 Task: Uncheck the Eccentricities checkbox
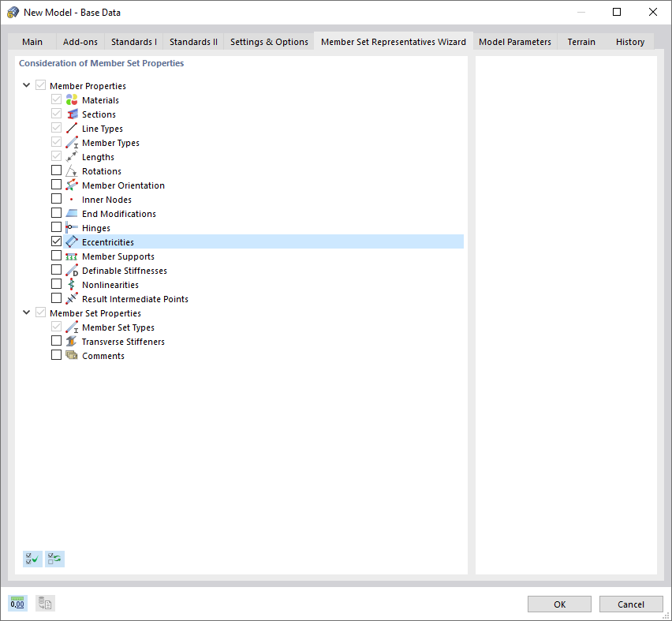coord(56,241)
